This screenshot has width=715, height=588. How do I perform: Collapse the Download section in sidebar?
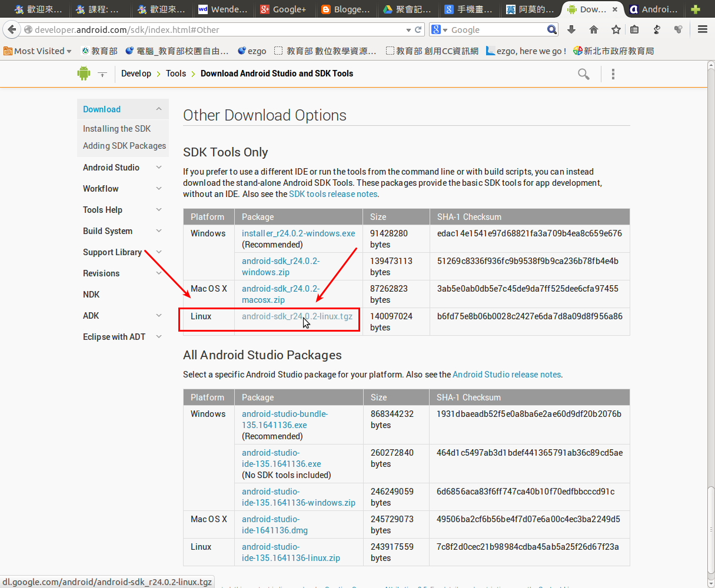[x=158, y=109]
